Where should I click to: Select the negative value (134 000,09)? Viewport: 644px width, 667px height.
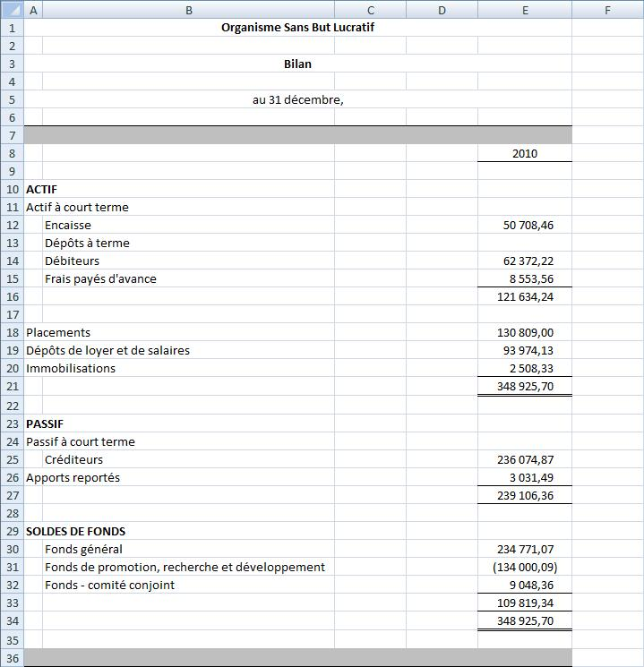click(x=524, y=567)
